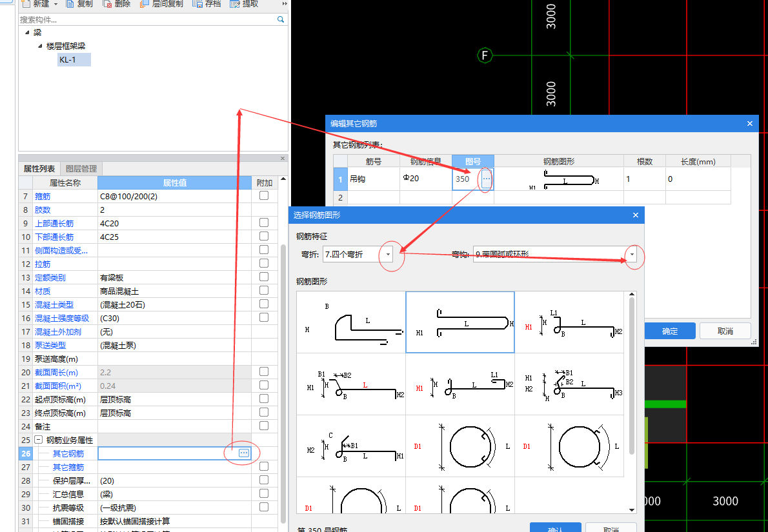Click the shape gallery vertical scrollbar thumb

[x=632, y=377]
